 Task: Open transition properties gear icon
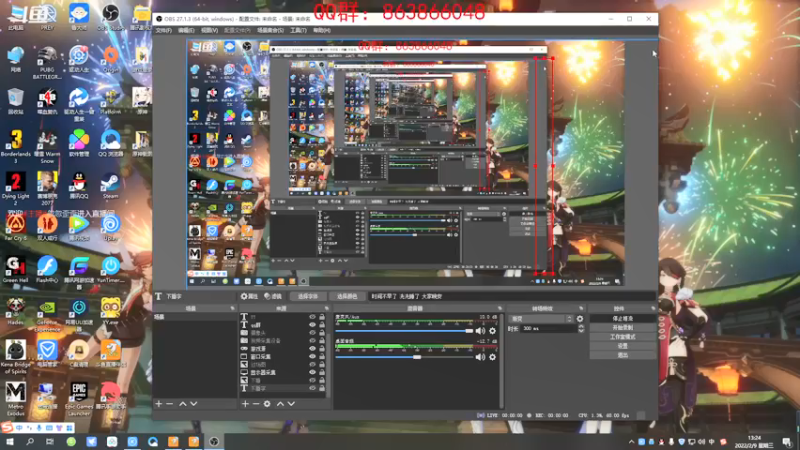[x=580, y=319]
